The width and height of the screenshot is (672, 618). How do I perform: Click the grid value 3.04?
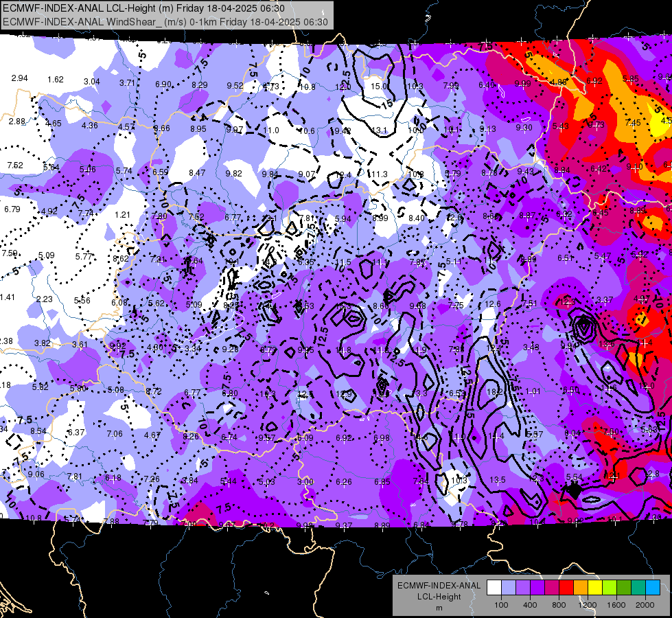tap(92, 82)
